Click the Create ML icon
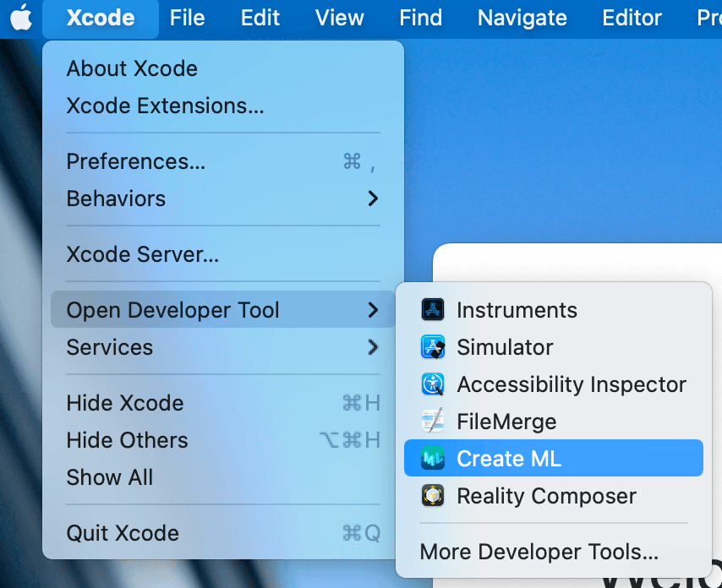 pyautogui.click(x=432, y=458)
